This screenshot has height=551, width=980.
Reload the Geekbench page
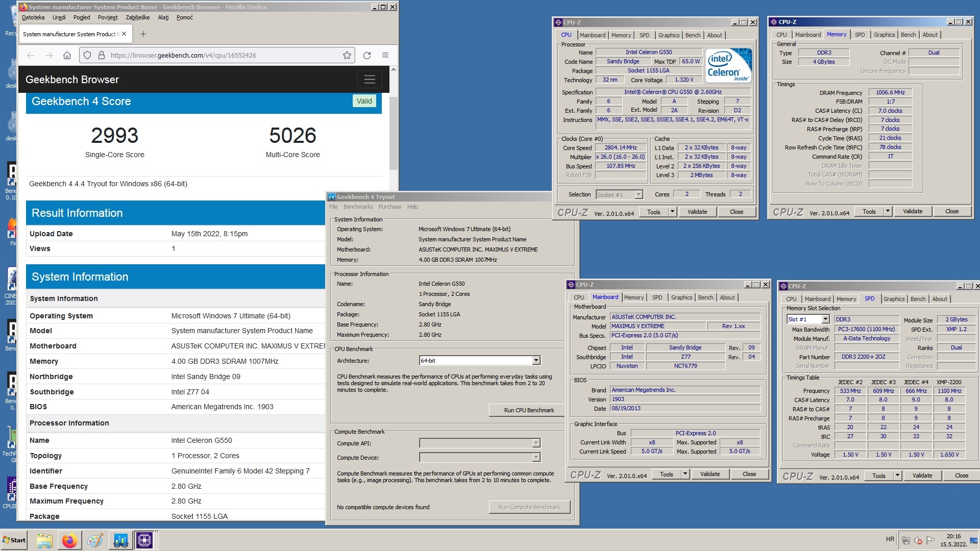[366, 55]
